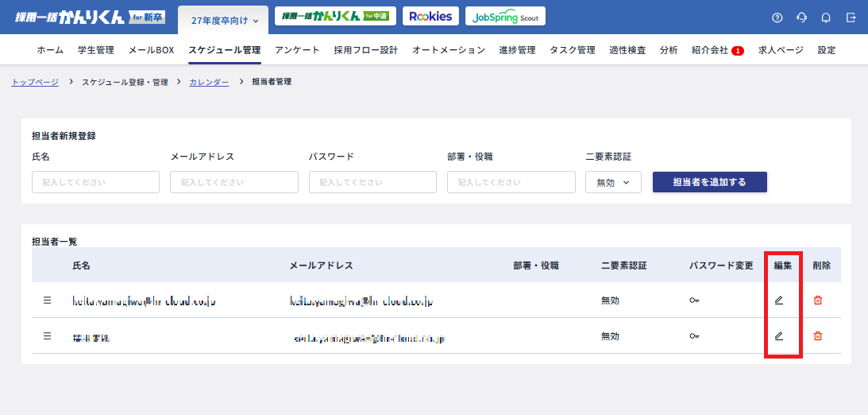This screenshot has height=415, width=868.
Task: Click the key icon in second staff row
Action: pyautogui.click(x=694, y=335)
